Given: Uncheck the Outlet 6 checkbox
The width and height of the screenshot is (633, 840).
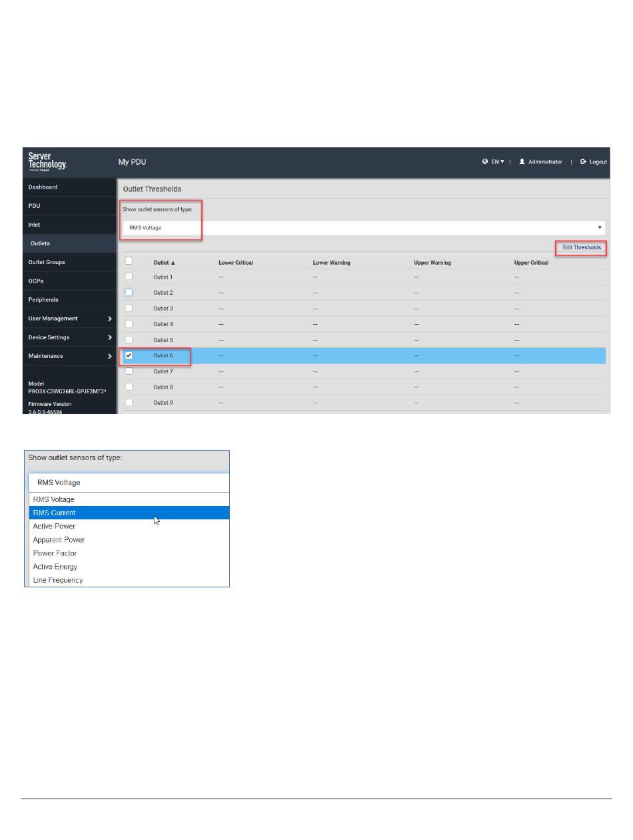Looking at the screenshot, I should pos(129,355).
